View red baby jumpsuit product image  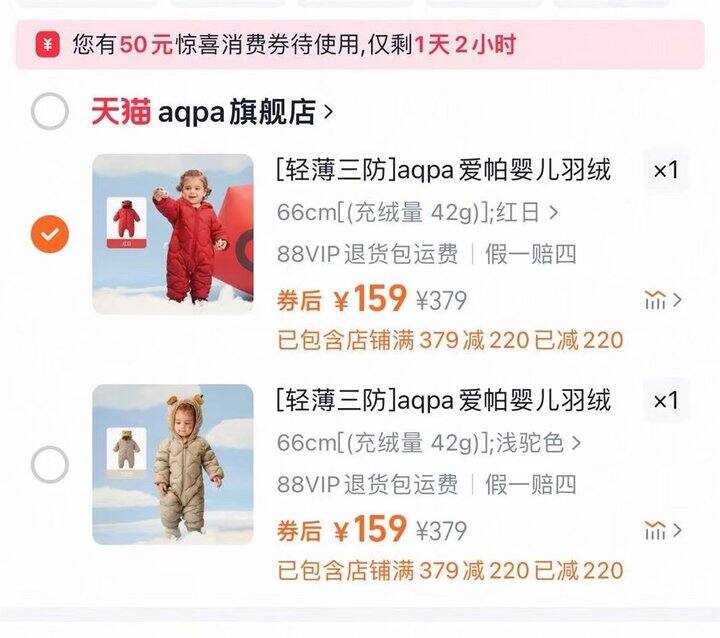[x=173, y=234]
